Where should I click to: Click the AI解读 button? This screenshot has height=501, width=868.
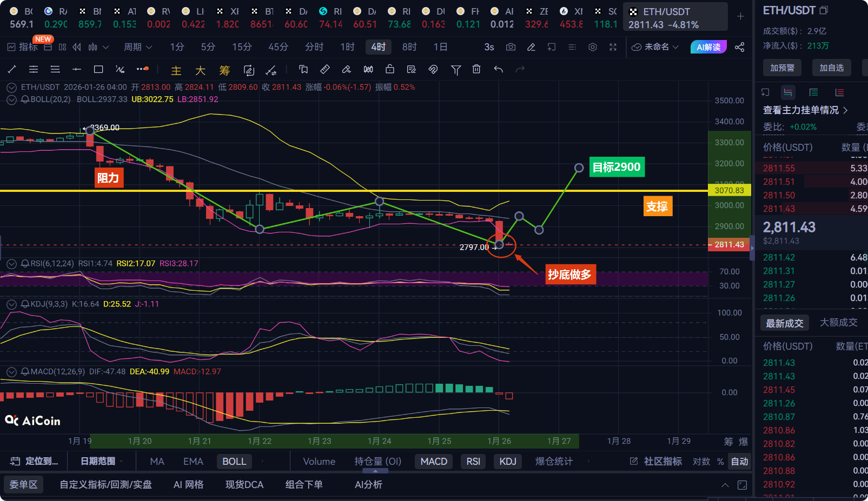[708, 47]
